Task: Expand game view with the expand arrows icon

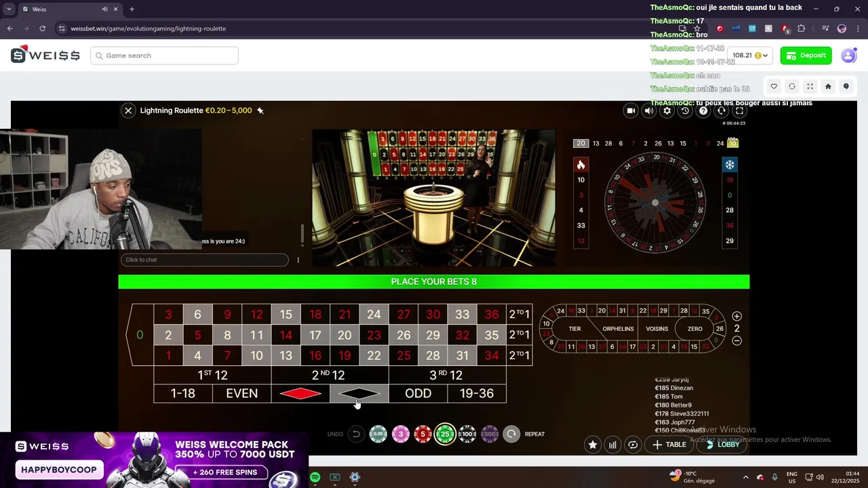Action: [x=810, y=86]
